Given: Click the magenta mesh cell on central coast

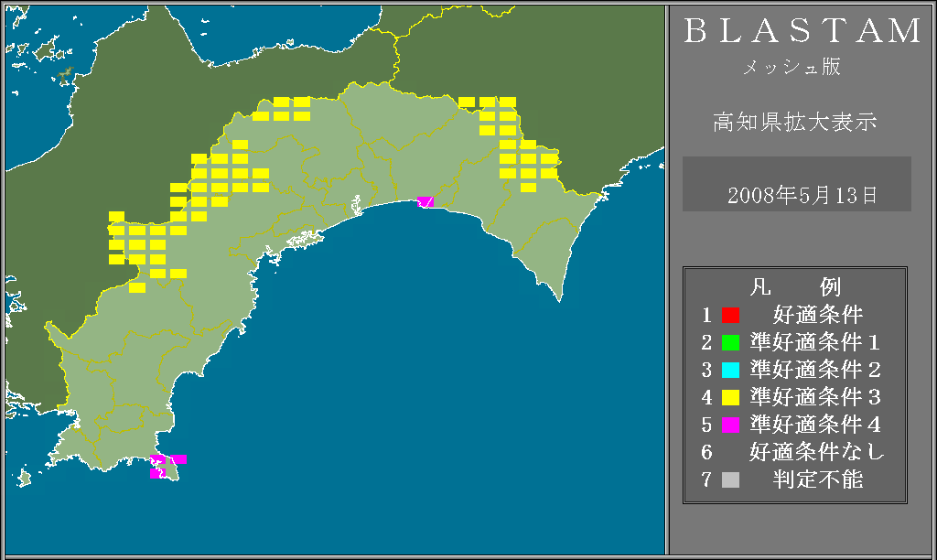Looking at the screenshot, I should [x=425, y=201].
